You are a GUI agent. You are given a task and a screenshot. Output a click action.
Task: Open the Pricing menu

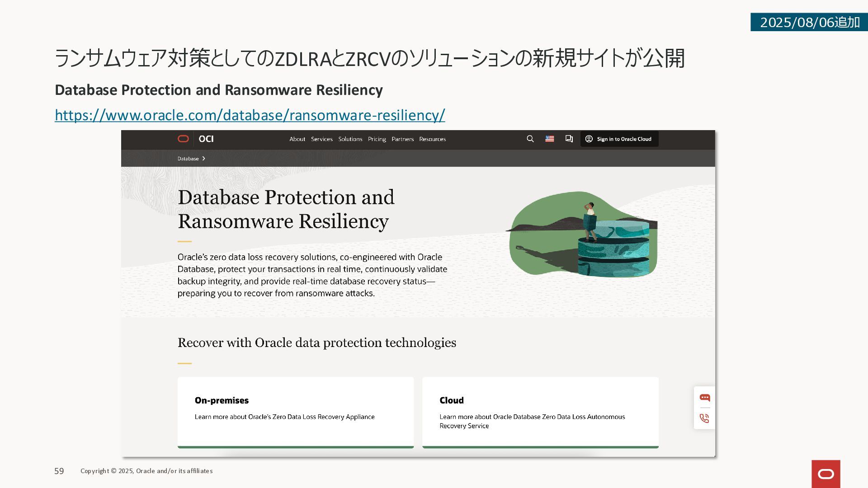click(x=377, y=139)
